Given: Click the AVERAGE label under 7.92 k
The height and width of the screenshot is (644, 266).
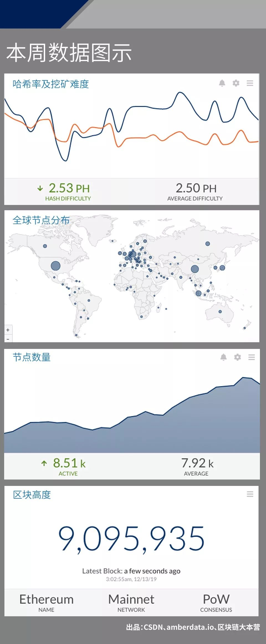Looking at the screenshot, I should point(196,474).
